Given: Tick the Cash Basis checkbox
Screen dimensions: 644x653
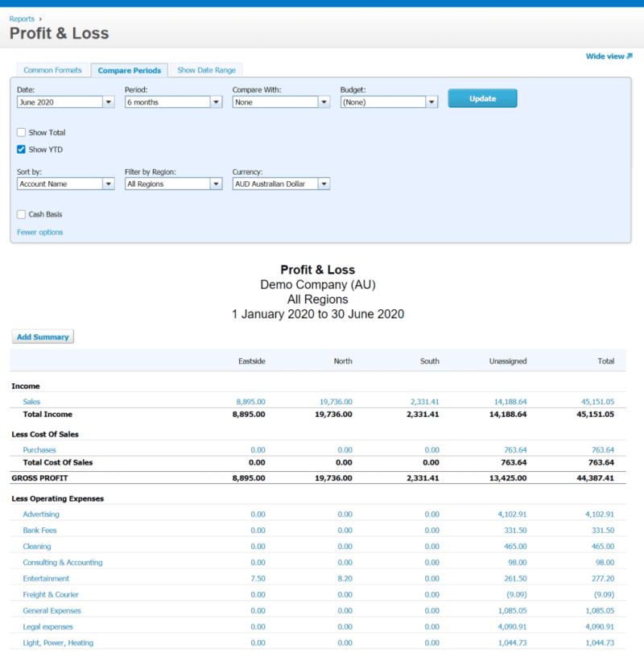Looking at the screenshot, I should [x=21, y=215].
